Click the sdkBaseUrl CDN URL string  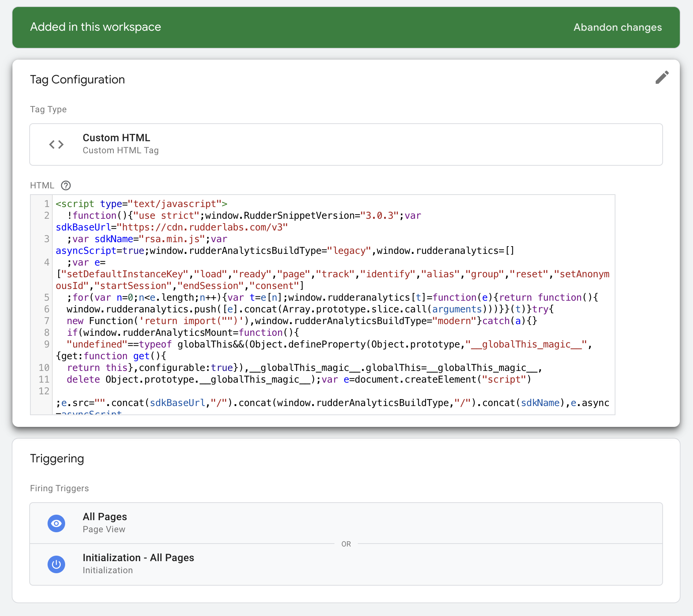tap(202, 227)
